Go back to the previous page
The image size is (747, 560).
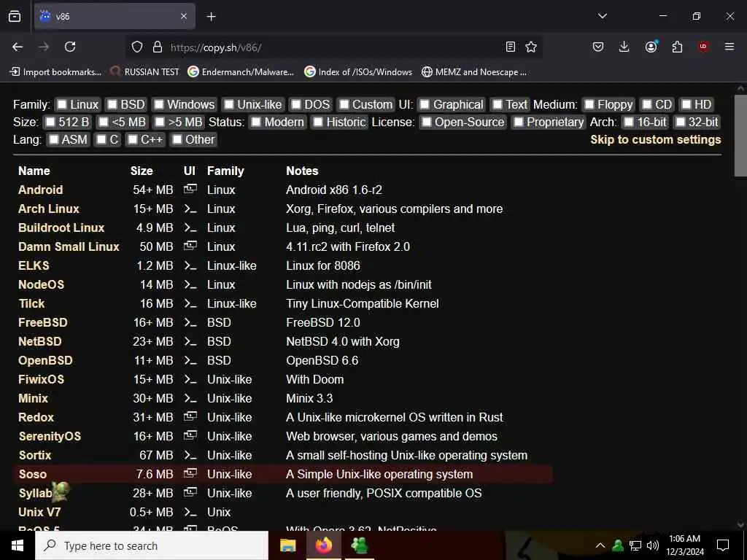point(18,47)
